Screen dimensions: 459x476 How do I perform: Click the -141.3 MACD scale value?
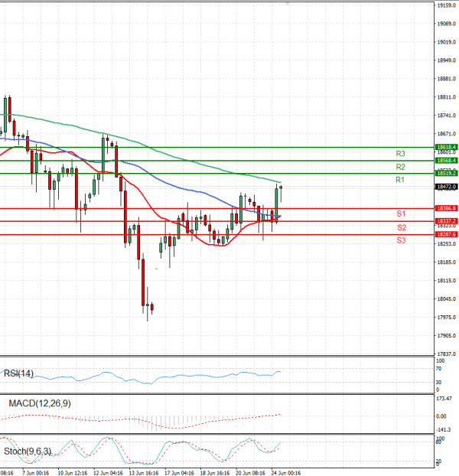click(x=443, y=430)
